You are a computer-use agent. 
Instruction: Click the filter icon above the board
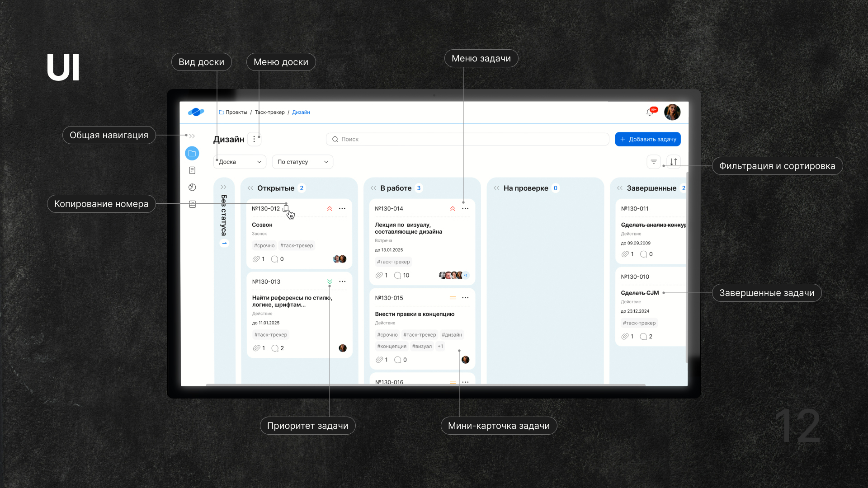(653, 162)
